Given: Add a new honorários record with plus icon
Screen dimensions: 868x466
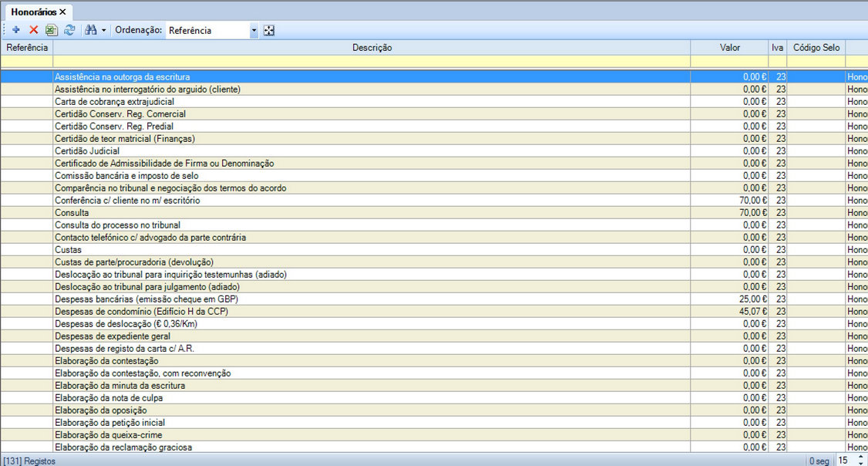Looking at the screenshot, I should tap(16, 30).
